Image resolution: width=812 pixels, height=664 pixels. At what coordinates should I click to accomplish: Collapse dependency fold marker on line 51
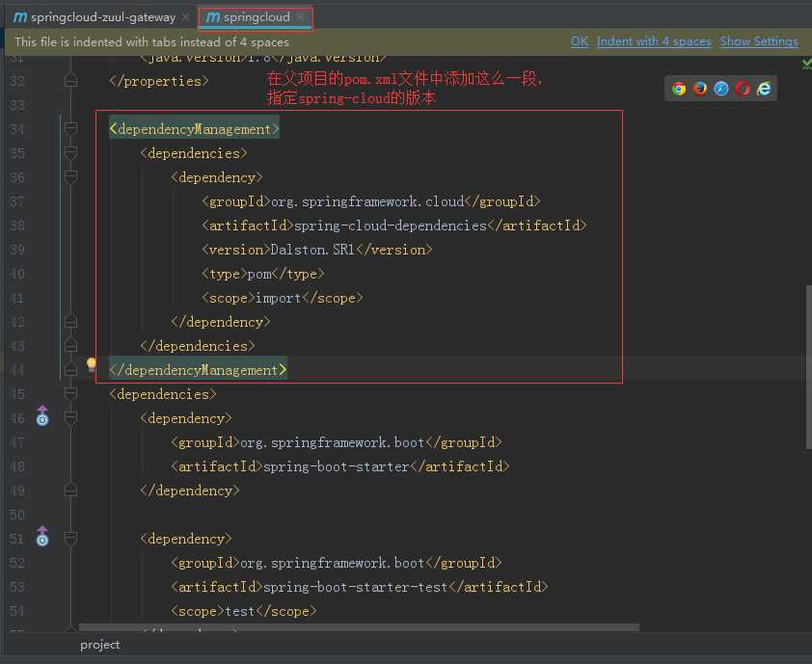[71, 539]
